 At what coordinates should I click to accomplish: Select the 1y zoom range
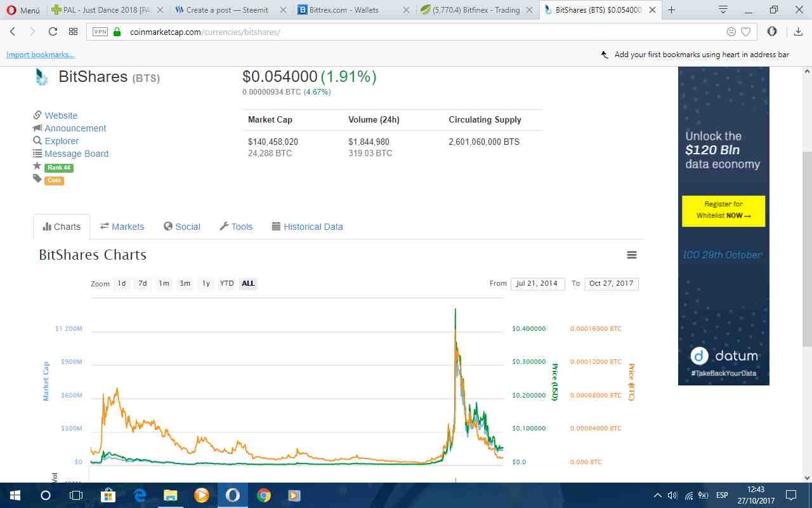click(x=206, y=283)
